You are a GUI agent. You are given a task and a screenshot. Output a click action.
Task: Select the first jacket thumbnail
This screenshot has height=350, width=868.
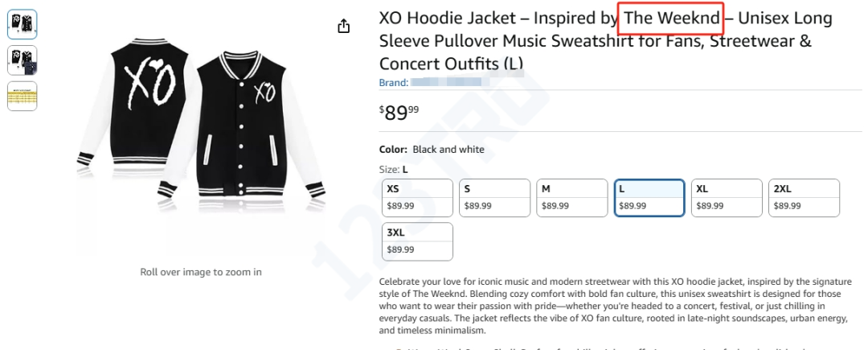pos(23,24)
